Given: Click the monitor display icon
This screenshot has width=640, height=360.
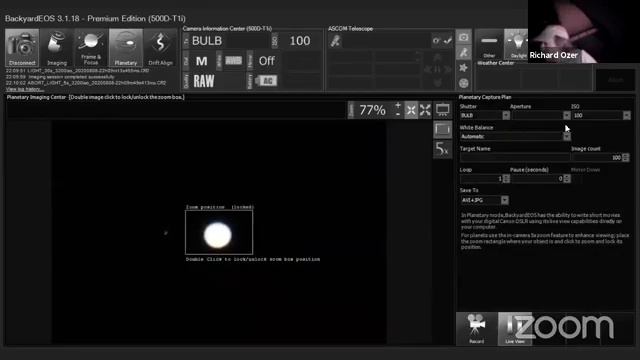Looking at the screenshot, I should (443, 109).
